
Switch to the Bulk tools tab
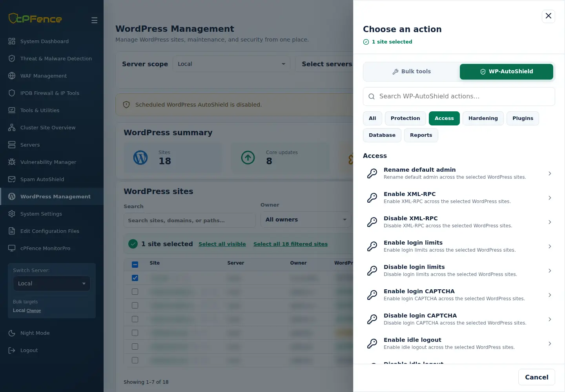click(412, 72)
